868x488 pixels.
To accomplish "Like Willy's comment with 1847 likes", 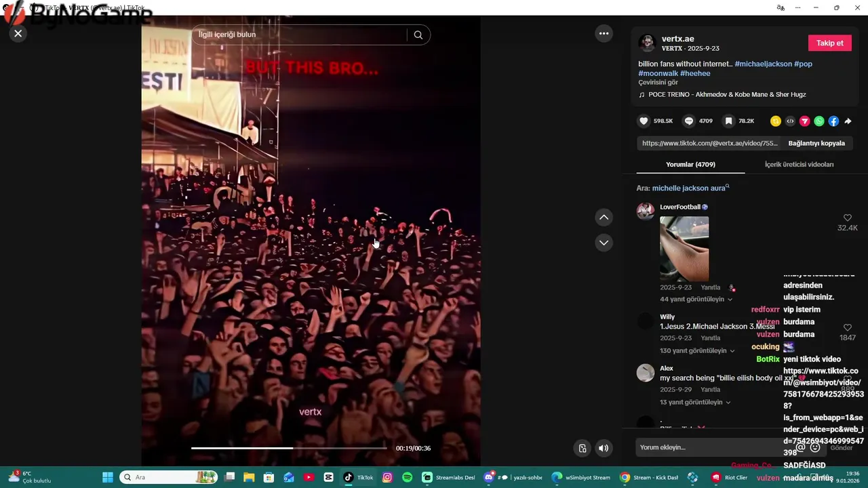I will click(847, 328).
